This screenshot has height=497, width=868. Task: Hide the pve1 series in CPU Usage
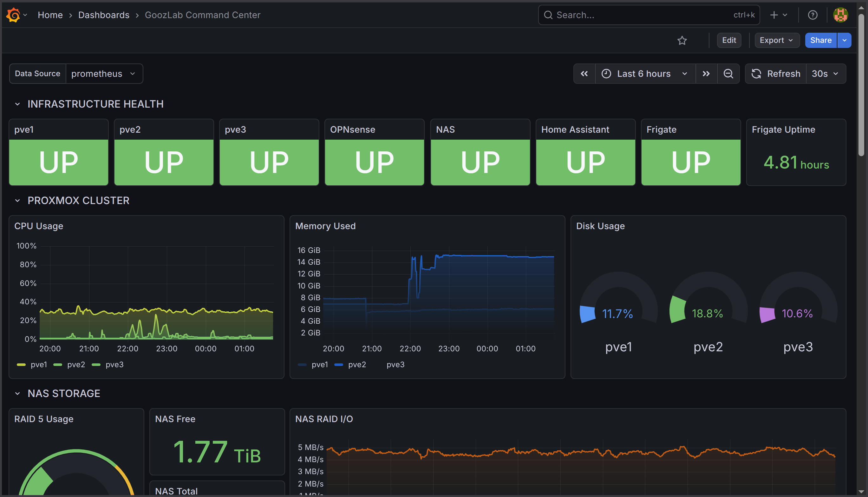tap(39, 364)
